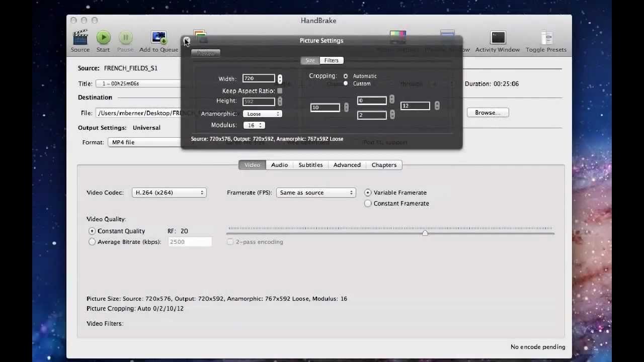
Task: Click the Pause toolbar icon
Action: pos(125,38)
